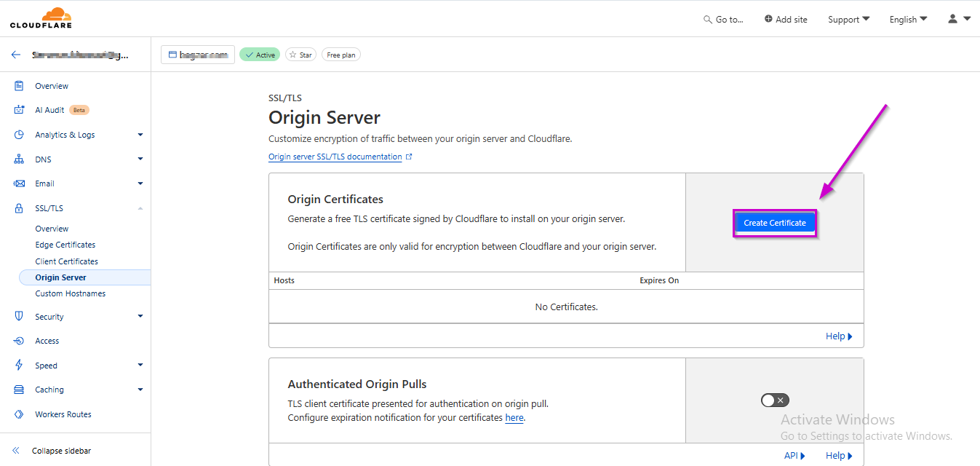Image resolution: width=980 pixels, height=466 pixels.
Task: Click the Authenticated Origin Pulls section title
Action: [357, 384]
